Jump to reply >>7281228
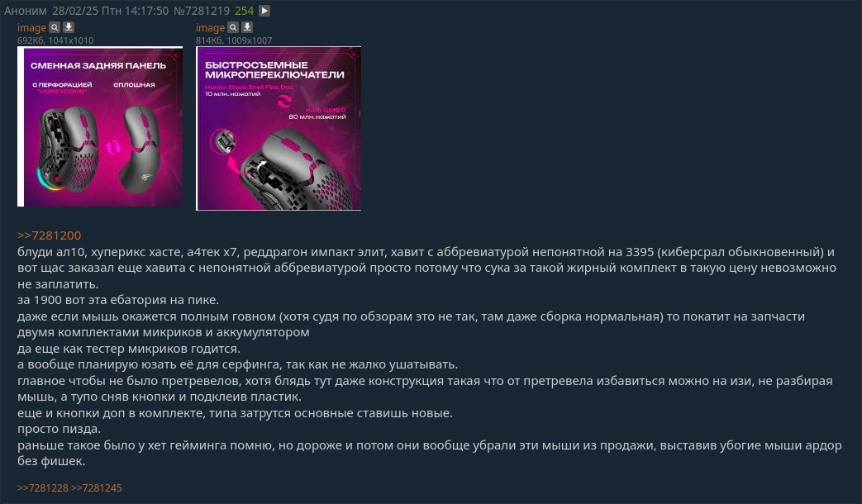 pos(43,488)
